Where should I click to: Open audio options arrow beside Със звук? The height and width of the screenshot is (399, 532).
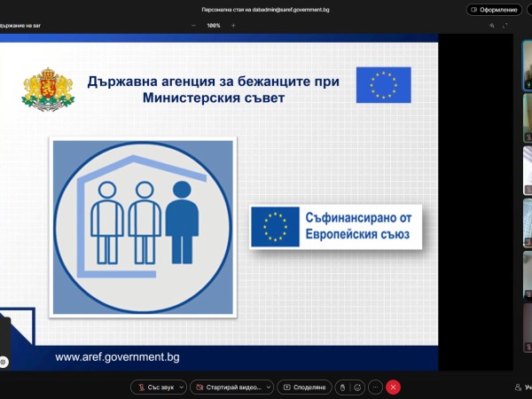[x=182, y=387]
